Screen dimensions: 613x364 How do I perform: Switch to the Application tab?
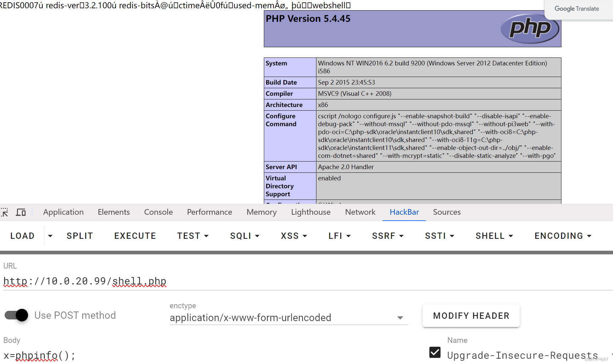point(63,212)
